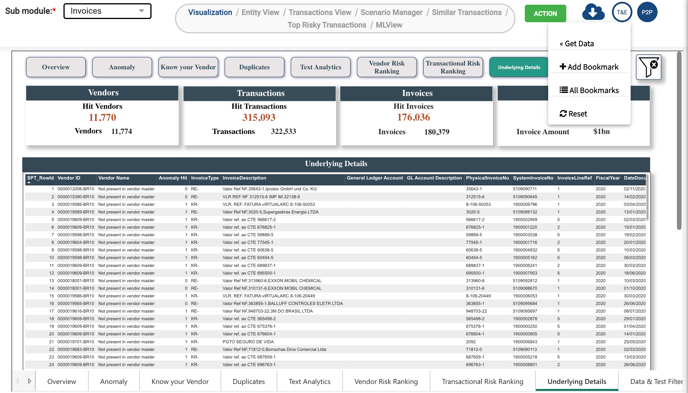Choose Get Data from action menu
This screenshot has height=393, width=688.
pos(577,44)
